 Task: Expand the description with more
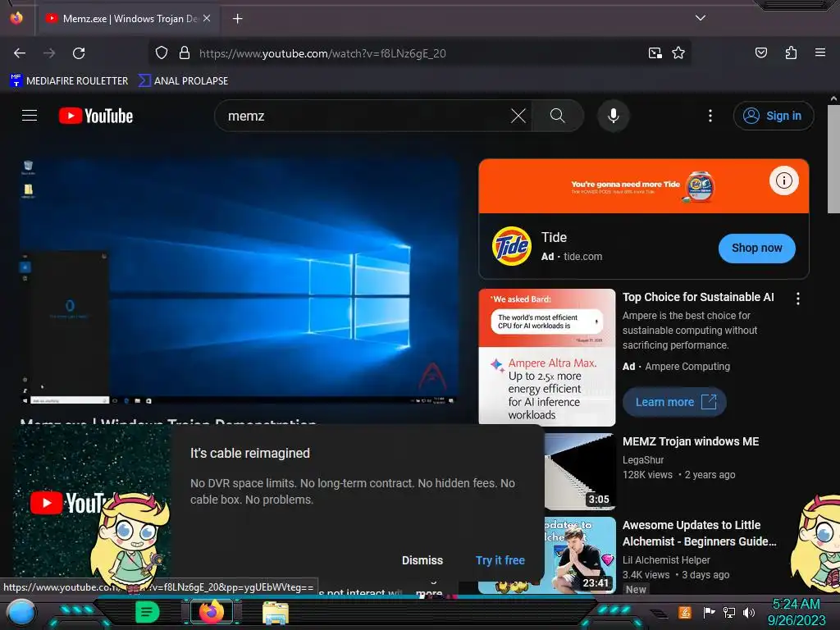coord(429,592)
